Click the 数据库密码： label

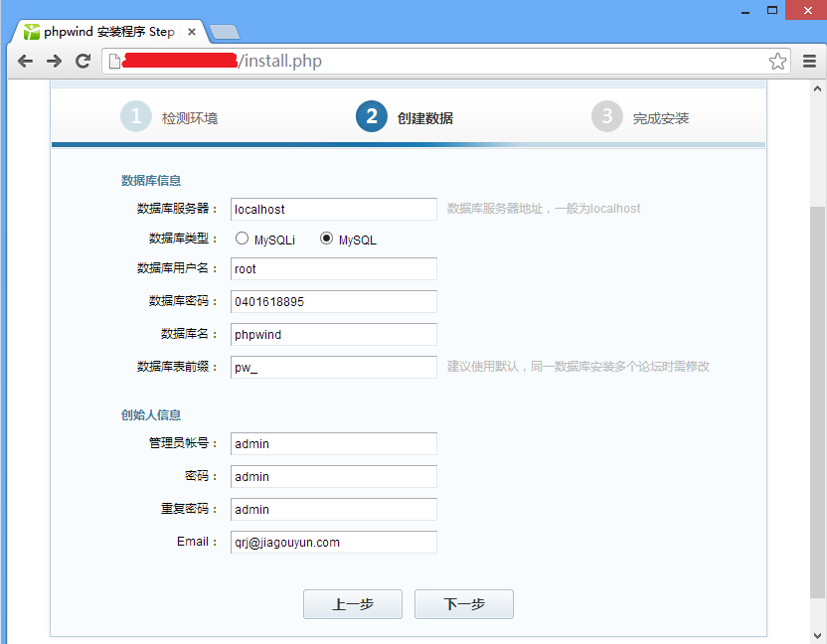(x=183, y=301)
